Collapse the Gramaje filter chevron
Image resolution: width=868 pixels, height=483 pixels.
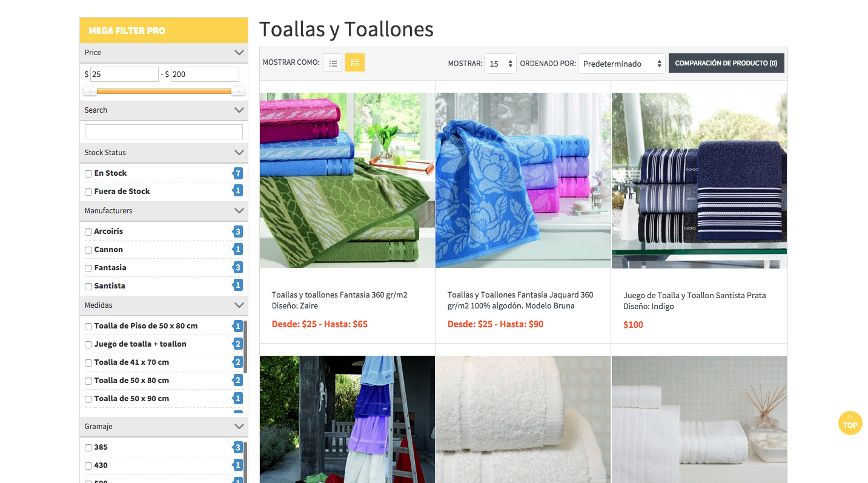(239, 427)
